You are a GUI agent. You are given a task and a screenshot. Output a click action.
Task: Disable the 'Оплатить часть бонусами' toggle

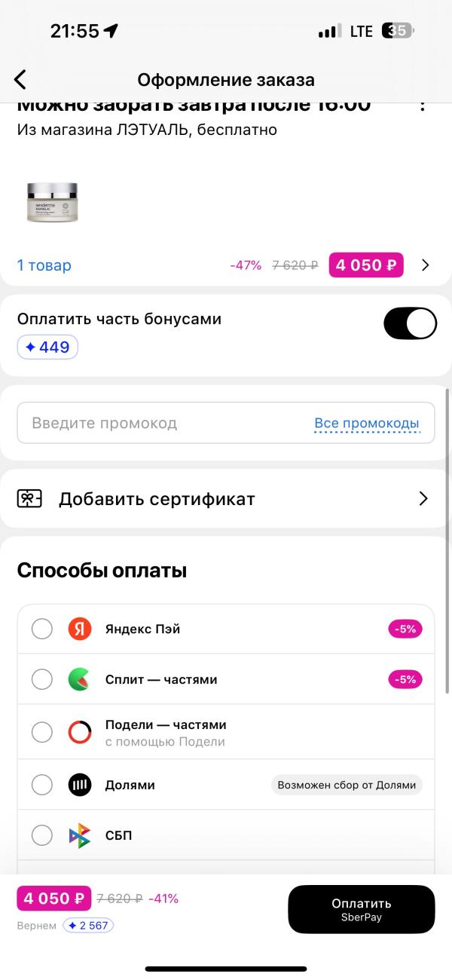[x=410, y=323]
